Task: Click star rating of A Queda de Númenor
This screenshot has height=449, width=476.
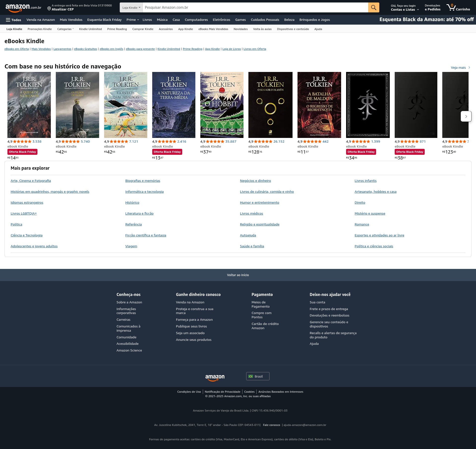Action: point(22,141)
